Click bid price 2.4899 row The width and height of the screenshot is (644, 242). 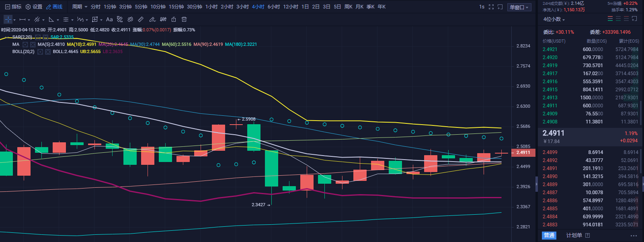(591, 152)
